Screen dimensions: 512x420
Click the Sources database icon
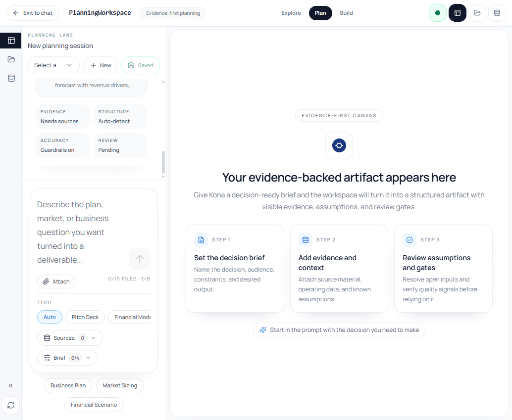click(47, 338)
